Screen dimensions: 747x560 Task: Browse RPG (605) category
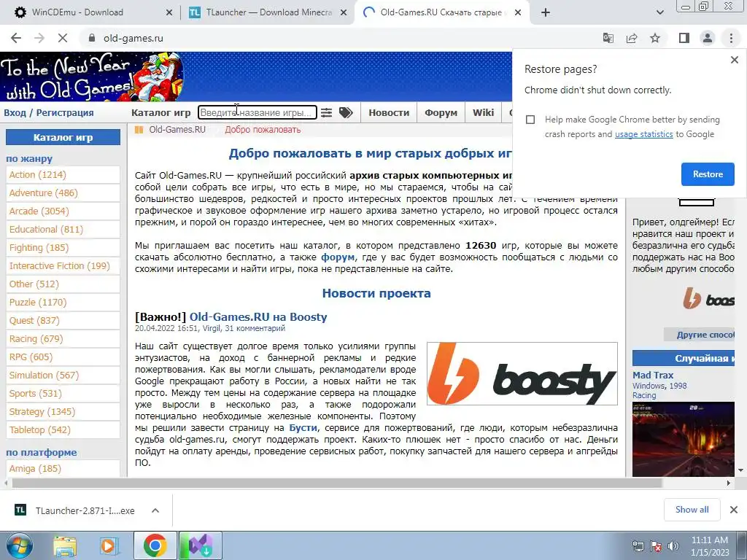(x=63, y=357)
